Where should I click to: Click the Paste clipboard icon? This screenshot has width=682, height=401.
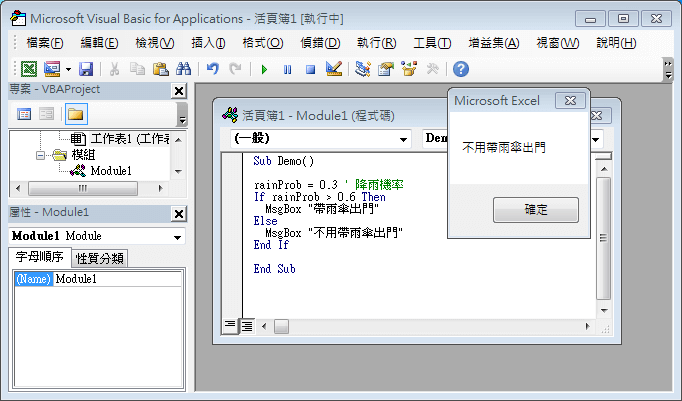[160, 69]
